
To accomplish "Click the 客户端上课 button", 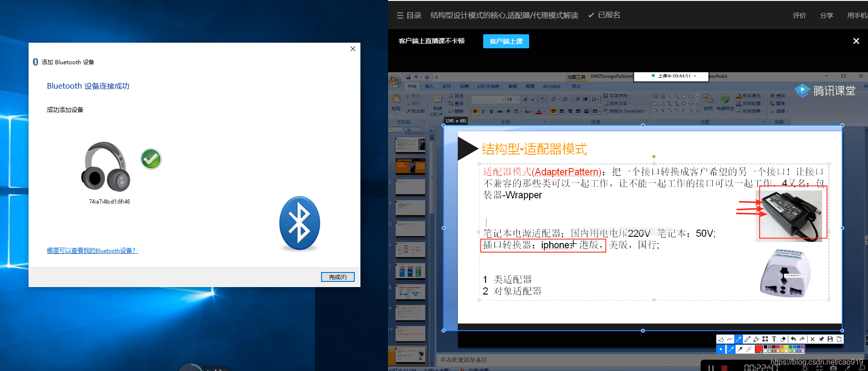I will pyautogui.click(x=506, y=41).
